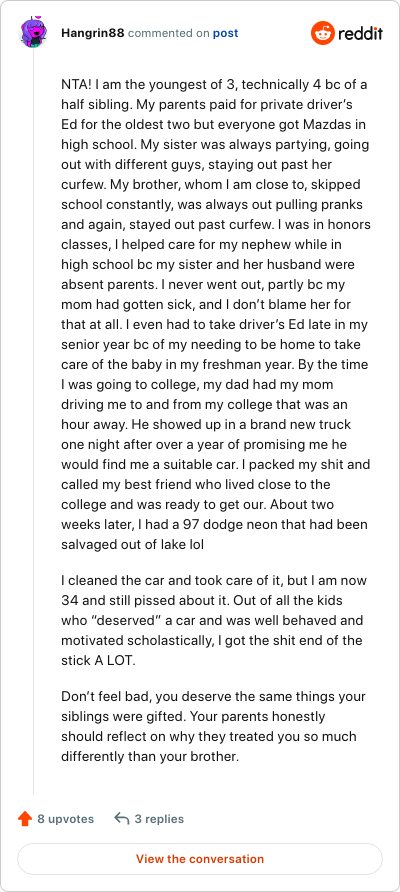Open the Hangrin88 username profile link

[93, 34]
